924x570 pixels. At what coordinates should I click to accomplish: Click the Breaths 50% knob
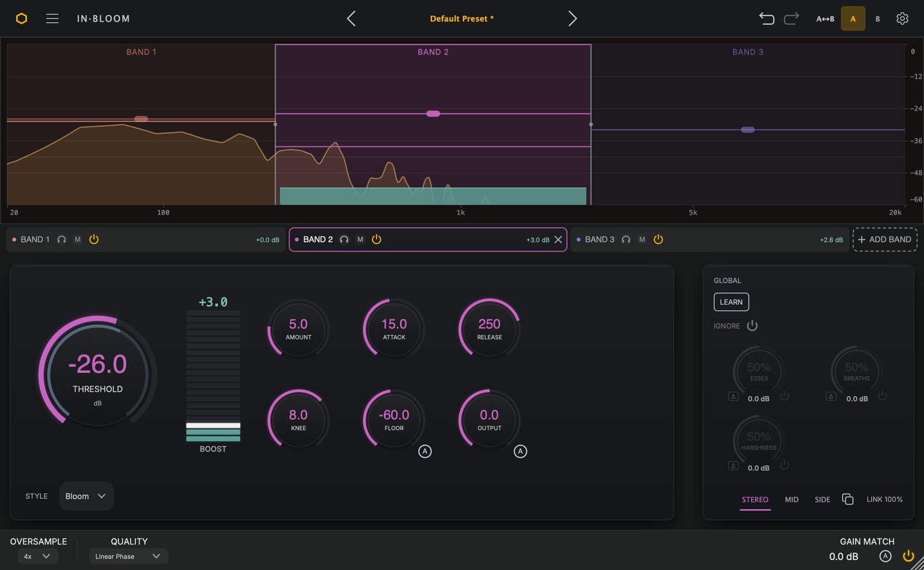(x=856, y=371)
